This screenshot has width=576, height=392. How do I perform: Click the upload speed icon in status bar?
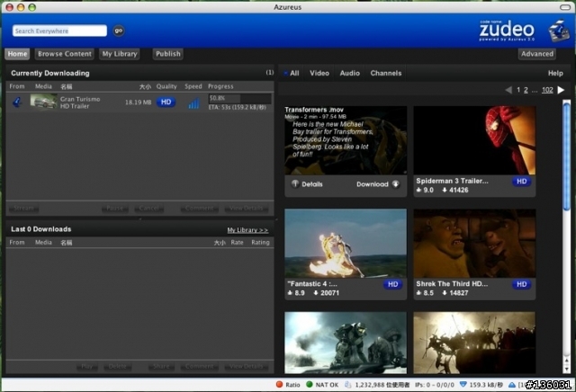point(512,385)
